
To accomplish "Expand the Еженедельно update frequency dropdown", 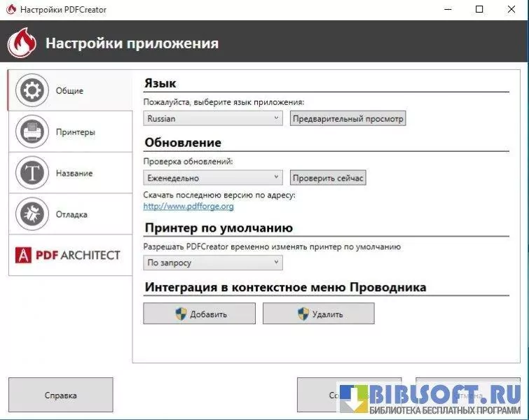I will [213, 178].
